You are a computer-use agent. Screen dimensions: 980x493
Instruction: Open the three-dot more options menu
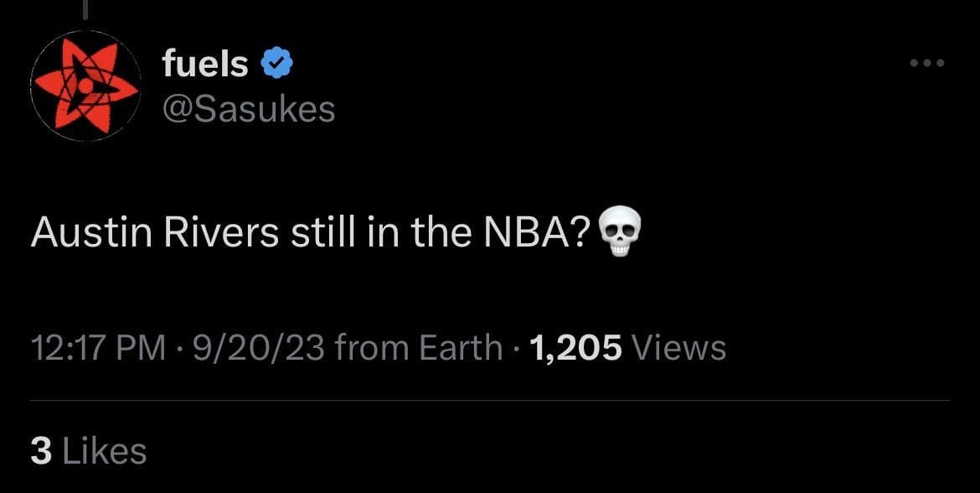[x=926, y=61]
